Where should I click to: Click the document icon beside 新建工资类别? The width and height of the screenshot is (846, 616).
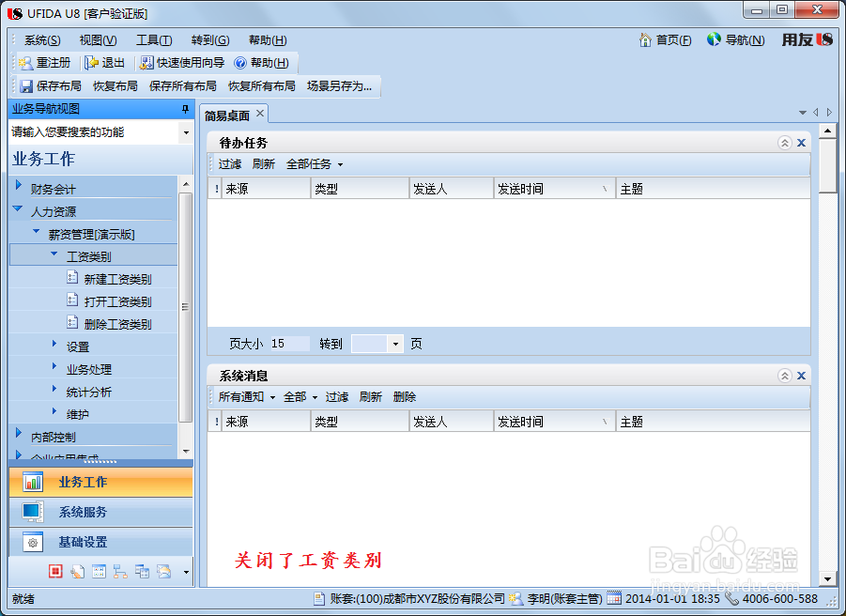(x=72, y=277)
